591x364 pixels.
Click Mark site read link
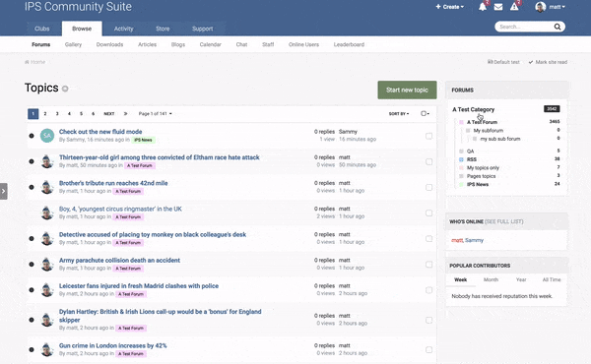(548, 62)
